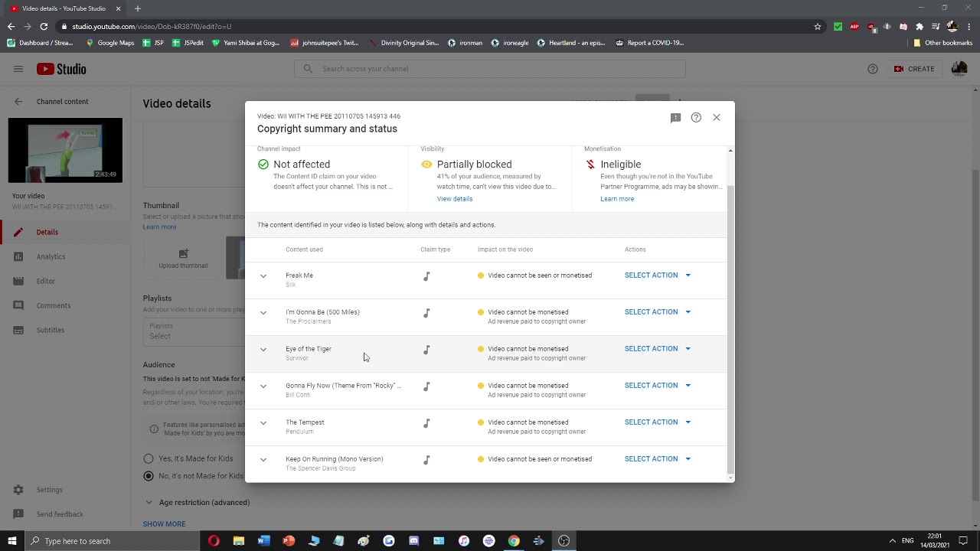Click Learn more under Ineligible monetisation
This screenshot has width=980, height=551.
click(617, 199)
